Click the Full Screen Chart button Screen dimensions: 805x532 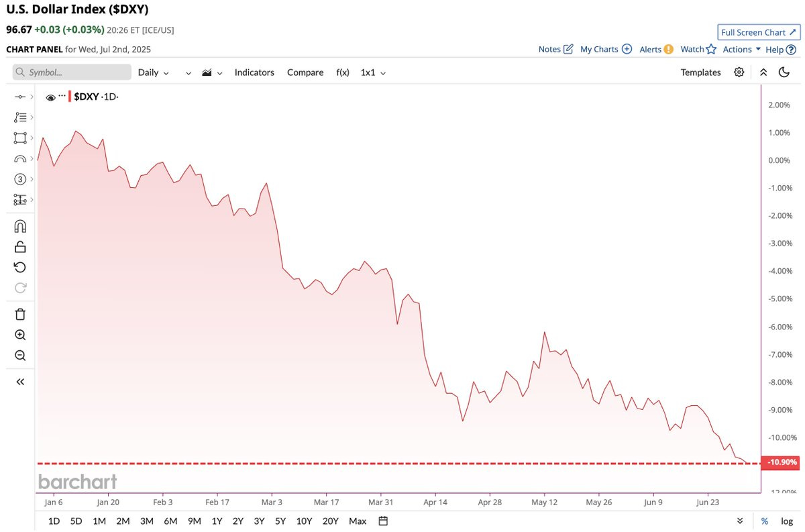point(759,32)
